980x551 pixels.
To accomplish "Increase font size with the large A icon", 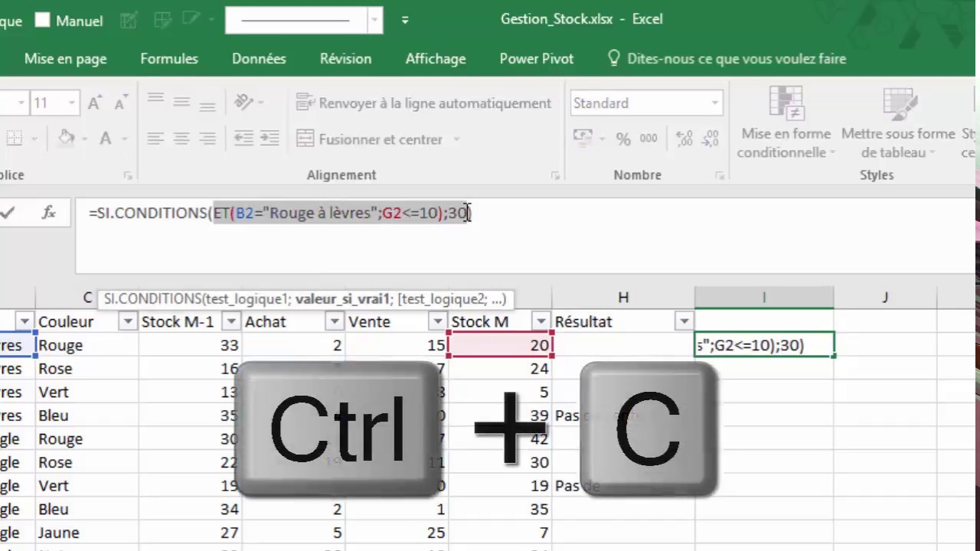I will (x=95, y=103).
